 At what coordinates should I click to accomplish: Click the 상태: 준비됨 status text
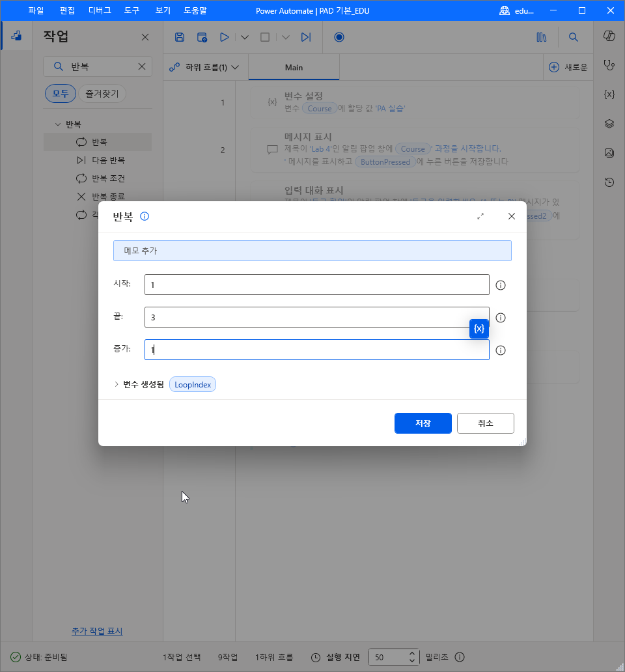tap(46, 657)
